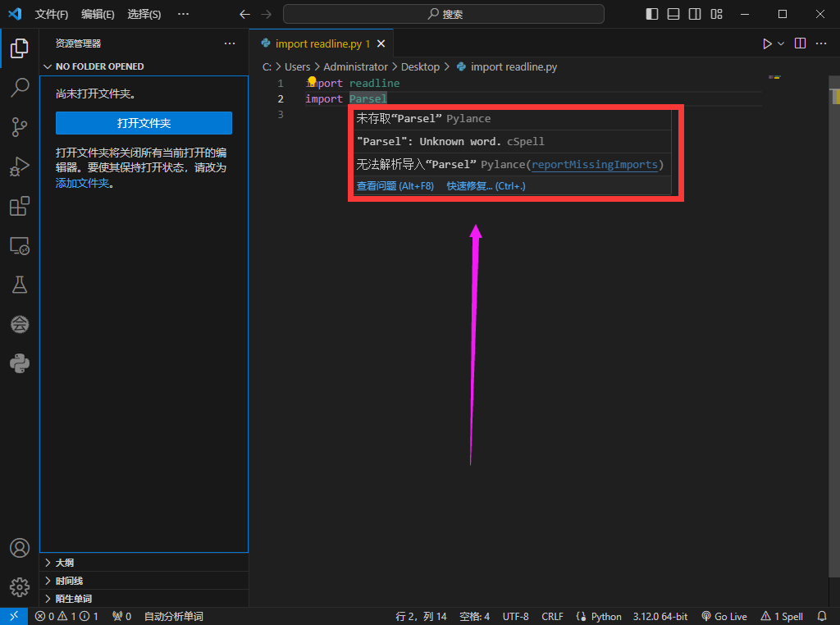Viewport: 840px width, 625px height.
Task: Toggle secondary sidebar layout button
Action: tap(695, 14)
